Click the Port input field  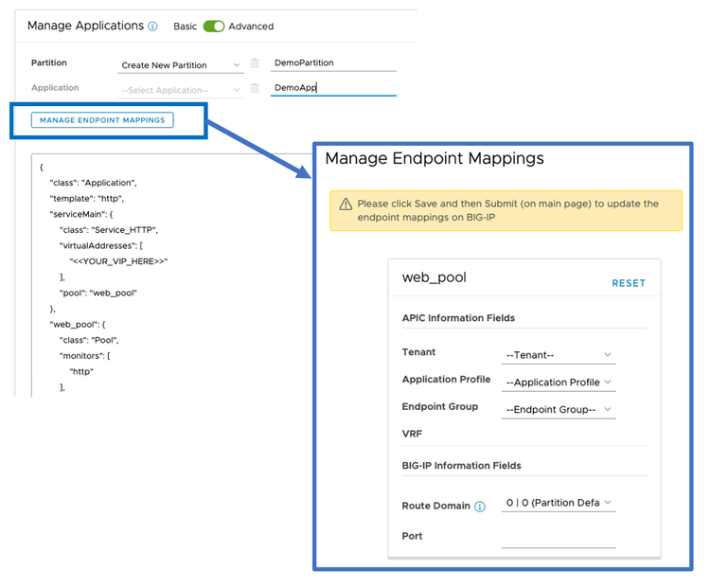click(559, 538)
